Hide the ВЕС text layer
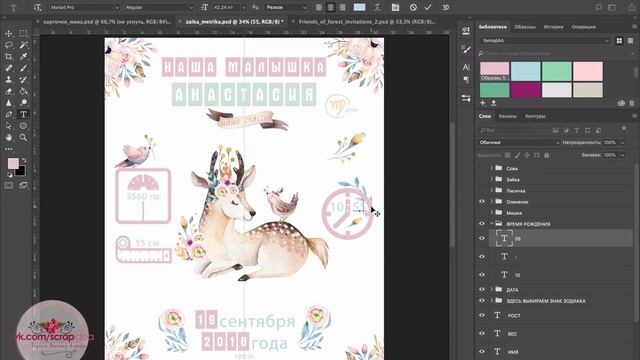 (482, 333)
